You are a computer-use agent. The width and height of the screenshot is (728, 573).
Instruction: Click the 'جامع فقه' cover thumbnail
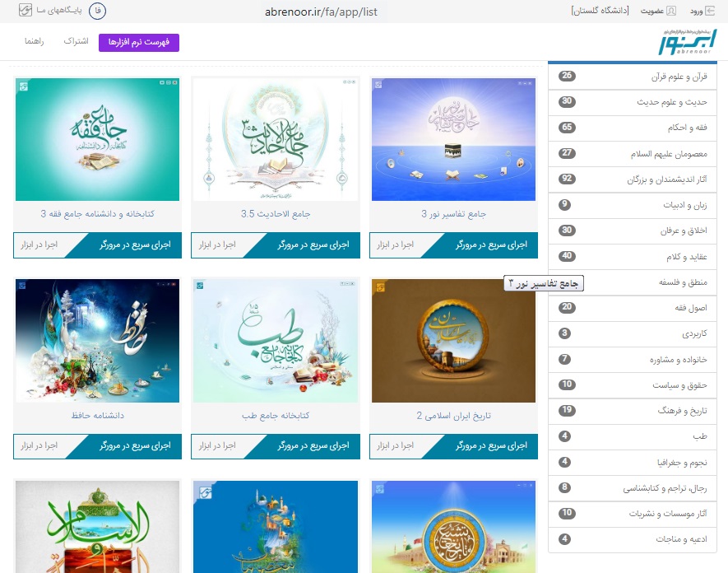click(x=98, y=139)
